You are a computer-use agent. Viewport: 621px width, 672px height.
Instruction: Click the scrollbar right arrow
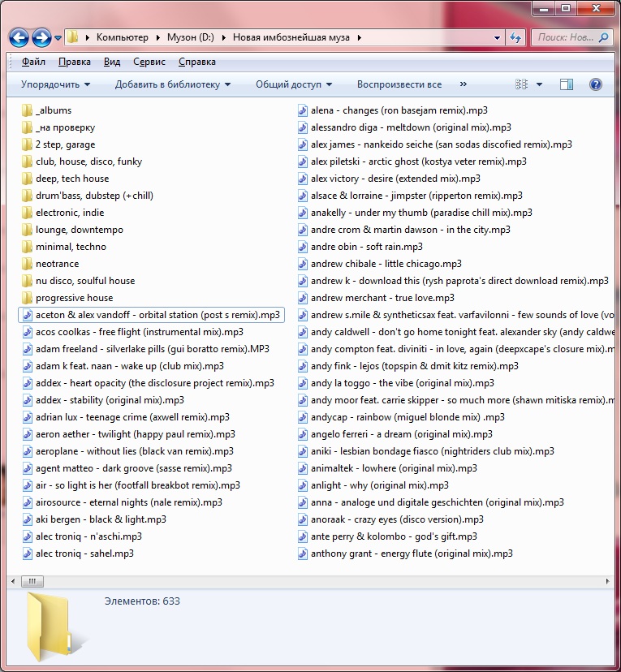point(607,582)
